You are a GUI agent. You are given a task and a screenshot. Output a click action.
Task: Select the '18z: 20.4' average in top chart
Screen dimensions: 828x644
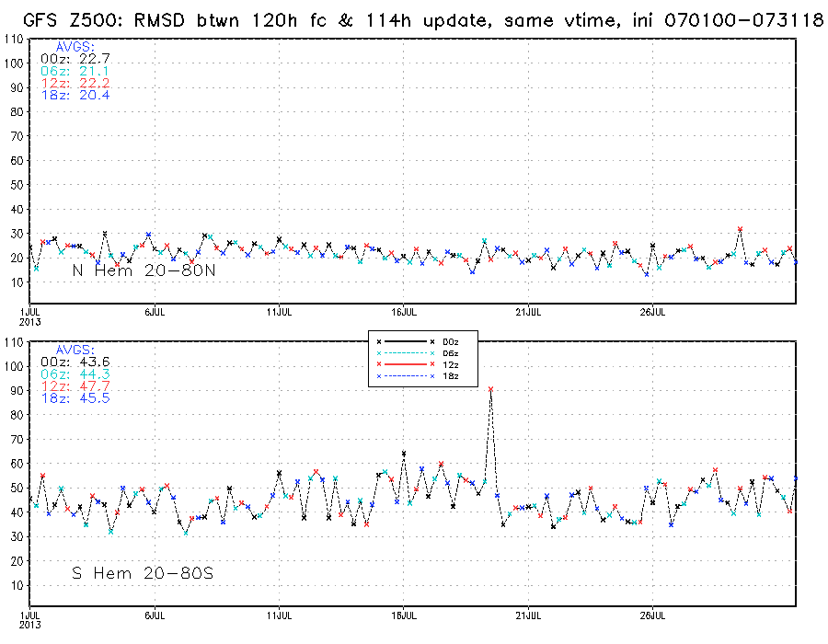(x=75, y=95)
